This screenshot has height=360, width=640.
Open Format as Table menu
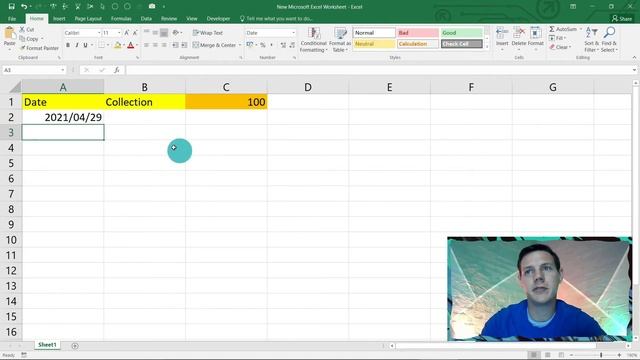coord(340,40)
